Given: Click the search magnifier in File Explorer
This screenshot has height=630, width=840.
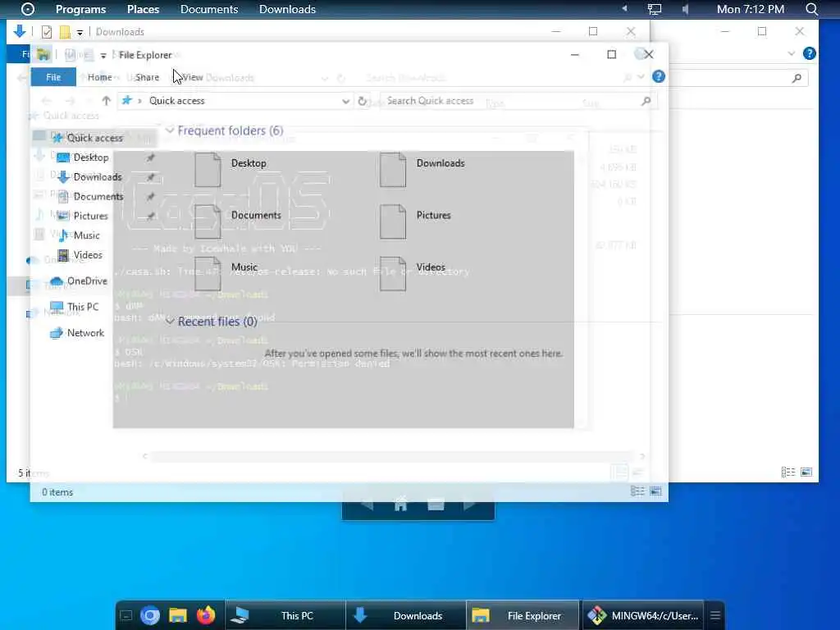Looking at the screenshot, I should click(646, 101).
